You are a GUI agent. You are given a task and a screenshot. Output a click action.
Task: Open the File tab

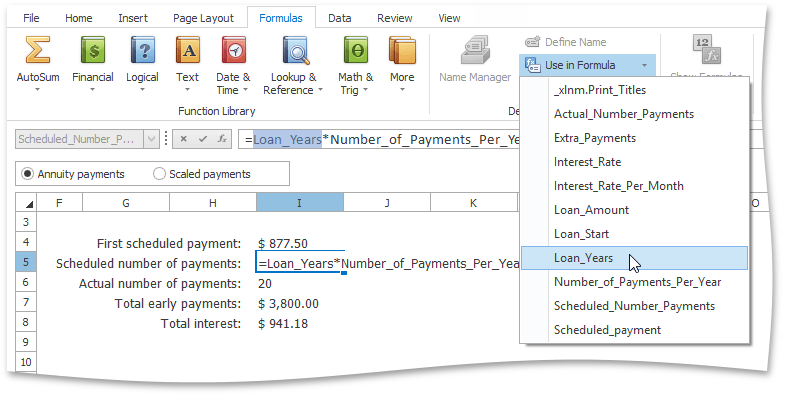(31, 18)
